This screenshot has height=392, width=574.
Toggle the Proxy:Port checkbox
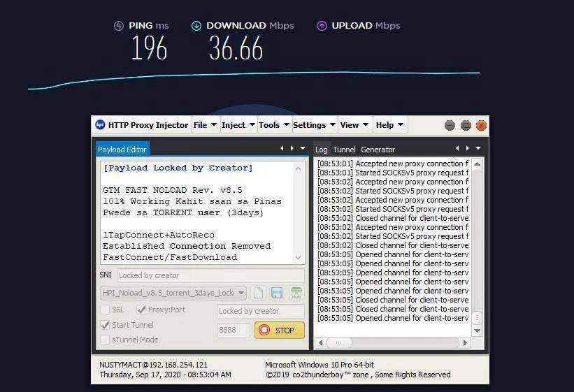(141, 310)
